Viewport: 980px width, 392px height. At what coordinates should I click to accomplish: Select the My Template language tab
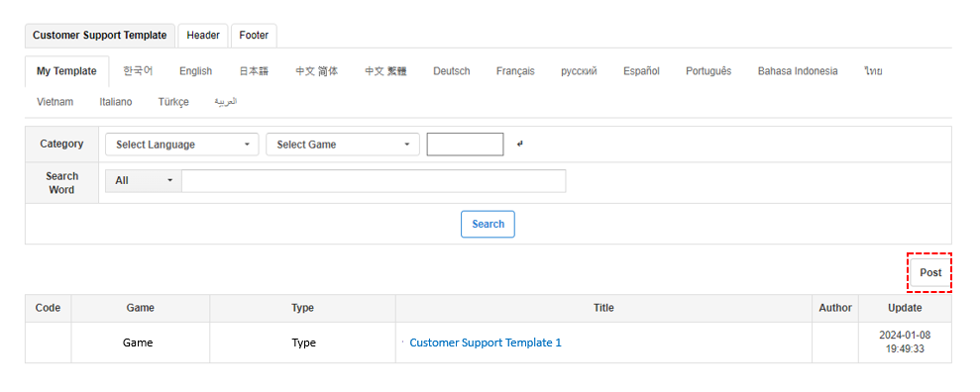[66, 71]
